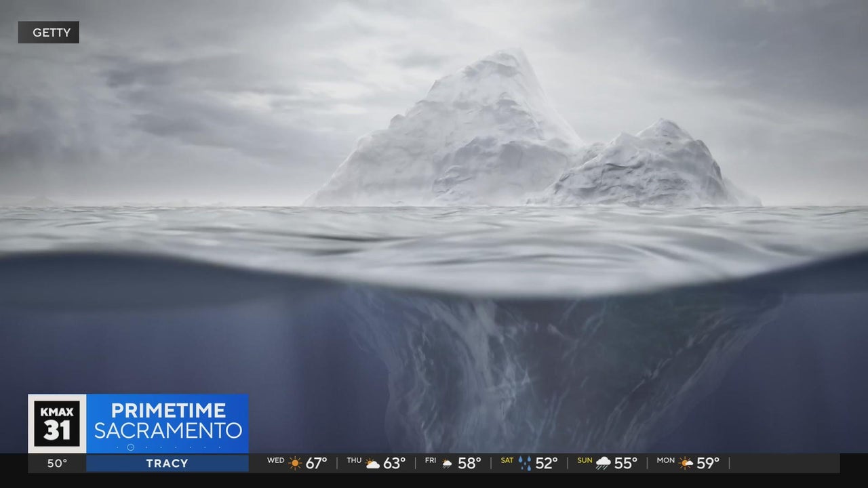This screenshot has height=488, width=868.
Task: Click the Sunday rainy cloud icon
Action: 603,464
